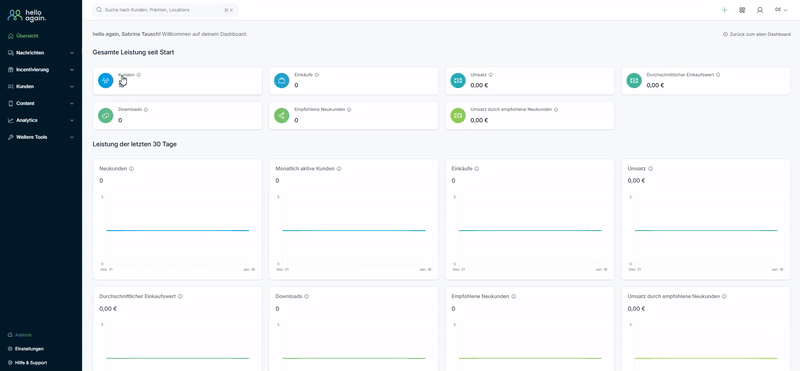Click the 'Downloads' chart title
The height and width of the screenshot is (371, 800).
click(x=288, y=296)
